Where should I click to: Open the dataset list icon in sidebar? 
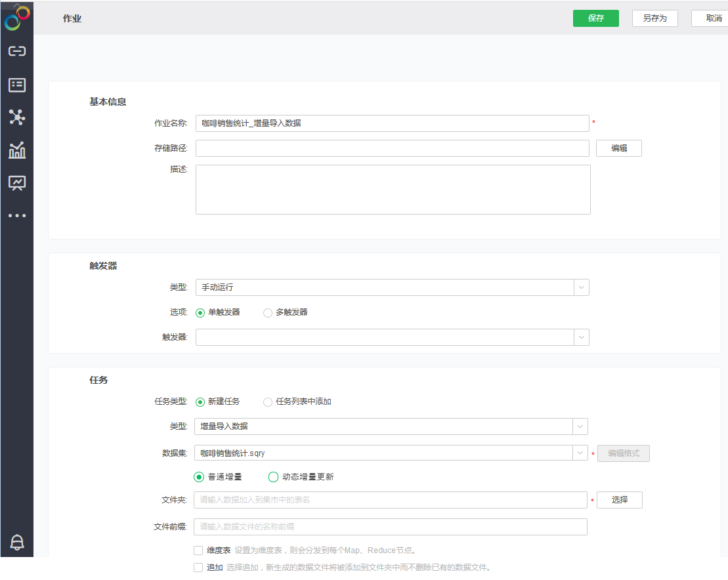coord(17,85)
